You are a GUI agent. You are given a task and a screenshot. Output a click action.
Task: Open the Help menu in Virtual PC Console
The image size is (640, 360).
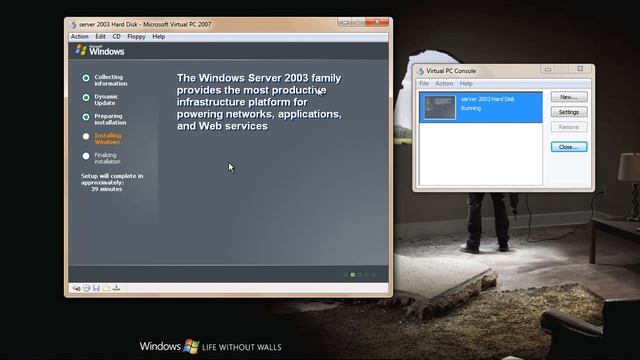pos(466,84)
